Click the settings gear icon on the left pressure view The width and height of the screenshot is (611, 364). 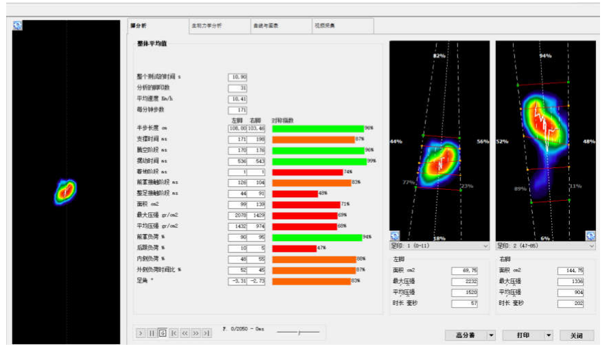(x=18, y=25)
